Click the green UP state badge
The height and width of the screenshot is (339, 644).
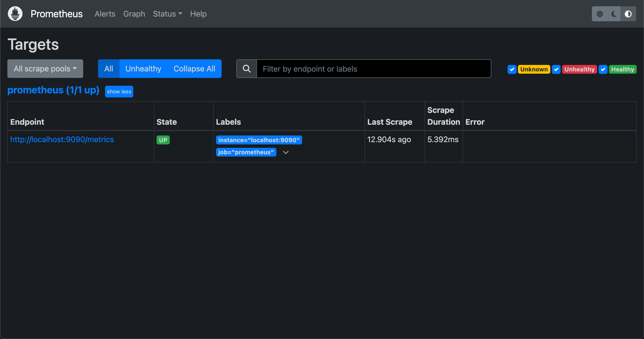pos(163,140)
